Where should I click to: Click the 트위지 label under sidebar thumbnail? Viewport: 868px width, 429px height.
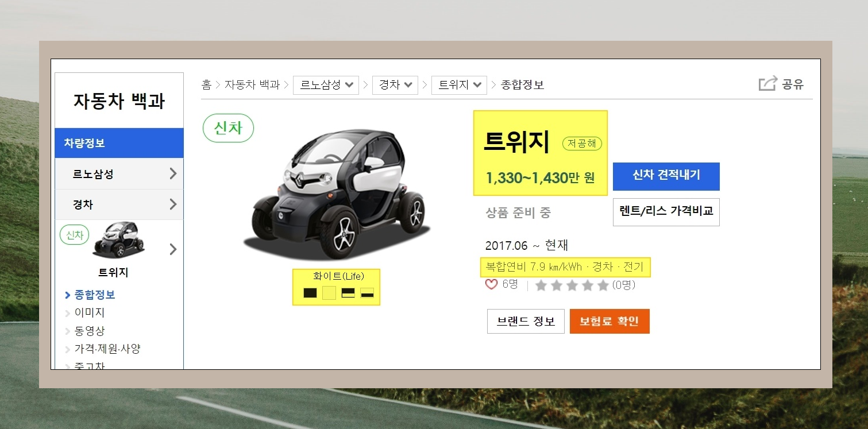pyautogui.click(x=113, y=273)
